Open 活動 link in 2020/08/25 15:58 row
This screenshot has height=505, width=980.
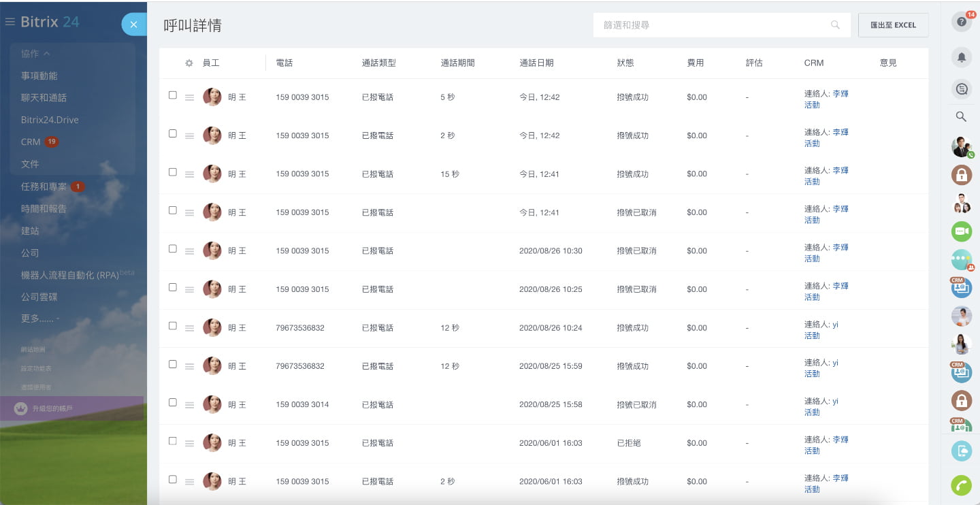812,412
